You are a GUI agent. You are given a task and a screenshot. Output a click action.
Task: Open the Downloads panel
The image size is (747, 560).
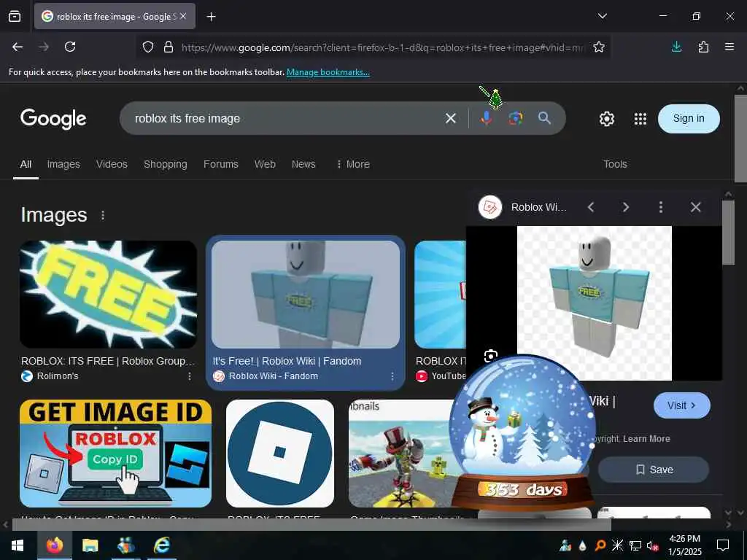676,47
